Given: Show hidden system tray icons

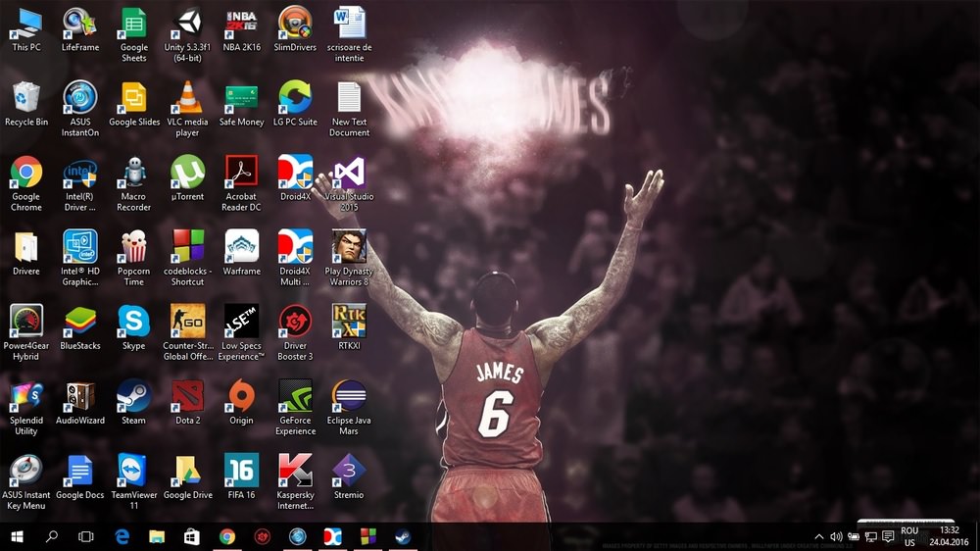Looking at the screenshot, I should (x=819, y=536).
